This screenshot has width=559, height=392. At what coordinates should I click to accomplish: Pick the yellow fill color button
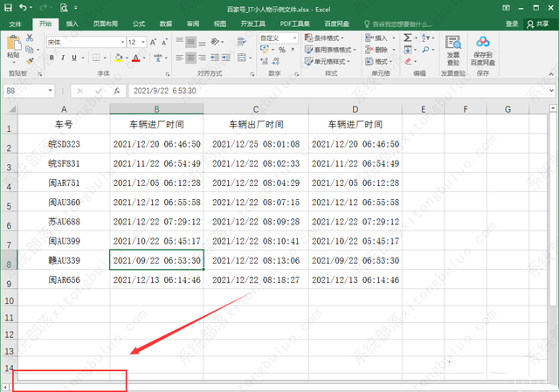click(119, 58)
